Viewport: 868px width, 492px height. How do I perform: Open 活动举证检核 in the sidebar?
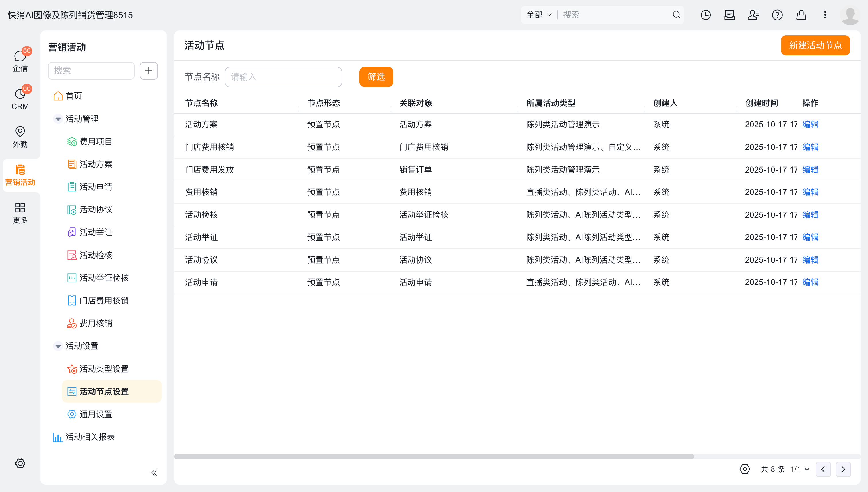click(x=98, y=278)
